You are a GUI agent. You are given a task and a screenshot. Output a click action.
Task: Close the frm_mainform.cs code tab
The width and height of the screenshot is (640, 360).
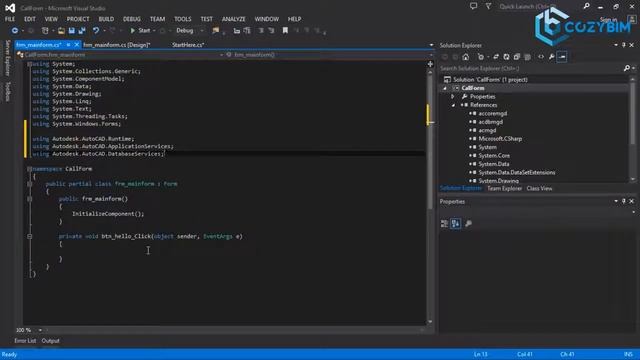pos(76,45)
